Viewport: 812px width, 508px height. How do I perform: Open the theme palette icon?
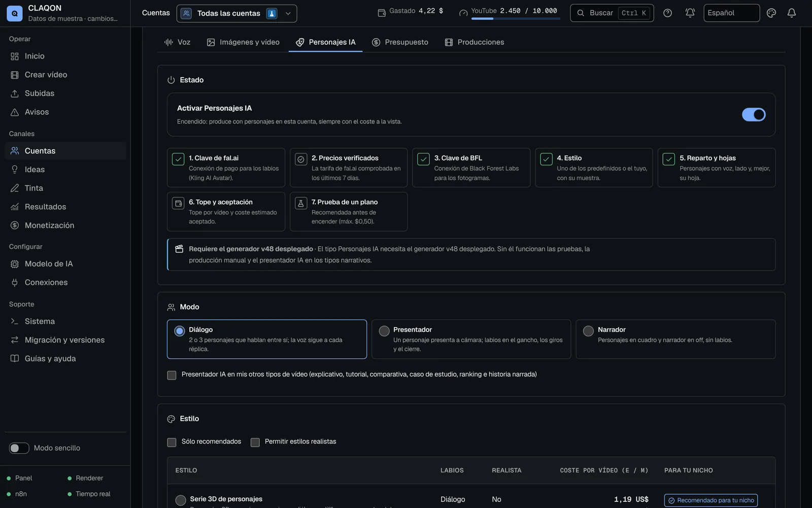(x=771, y=13)
